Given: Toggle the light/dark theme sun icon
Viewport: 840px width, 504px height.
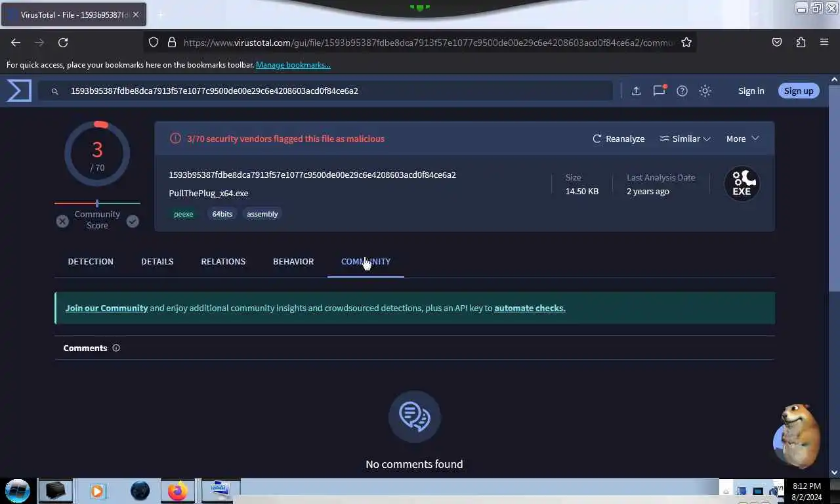Looking at the screenshot, I should pyautogui.click(x=705, y=91).
